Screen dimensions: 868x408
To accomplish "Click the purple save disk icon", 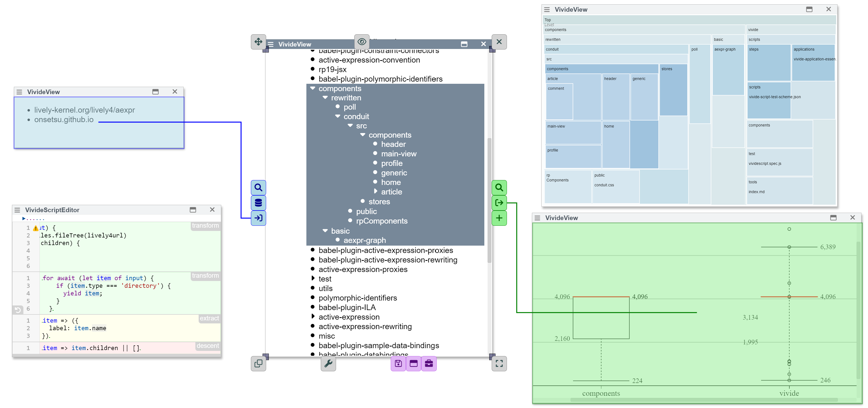I will click(398, 363).
